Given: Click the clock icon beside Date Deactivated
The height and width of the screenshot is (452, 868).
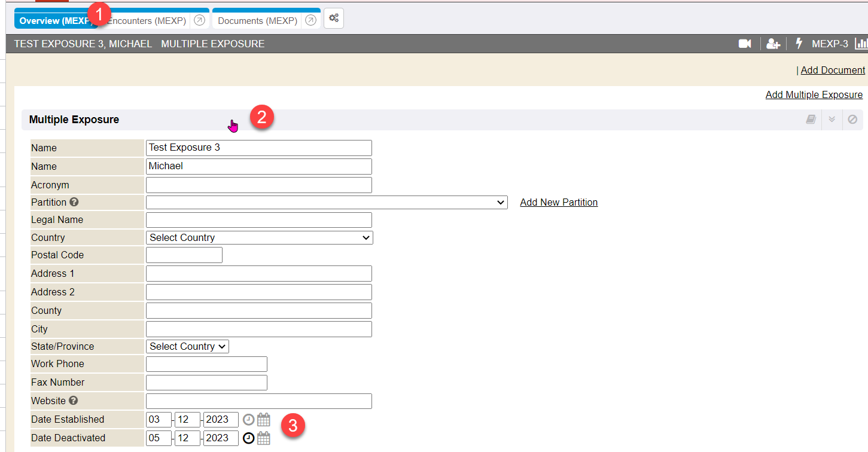Looking at the screenshot, I should tap(248, 438).
